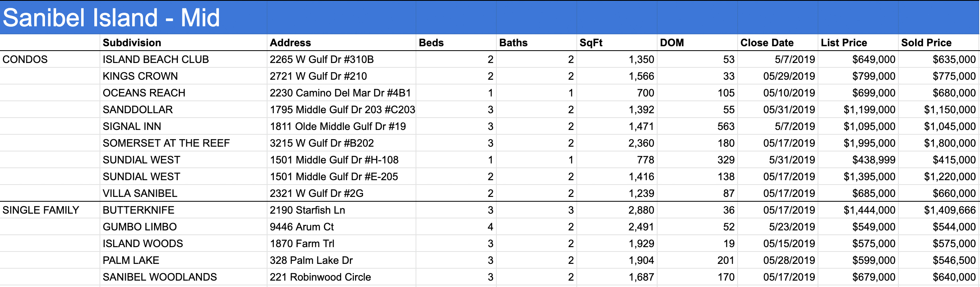The width and height of the screenshot is (980, 287).
Task: Click the close date 05/28/2019 cell
Action: pyautogui.click(x=778, y=260)
